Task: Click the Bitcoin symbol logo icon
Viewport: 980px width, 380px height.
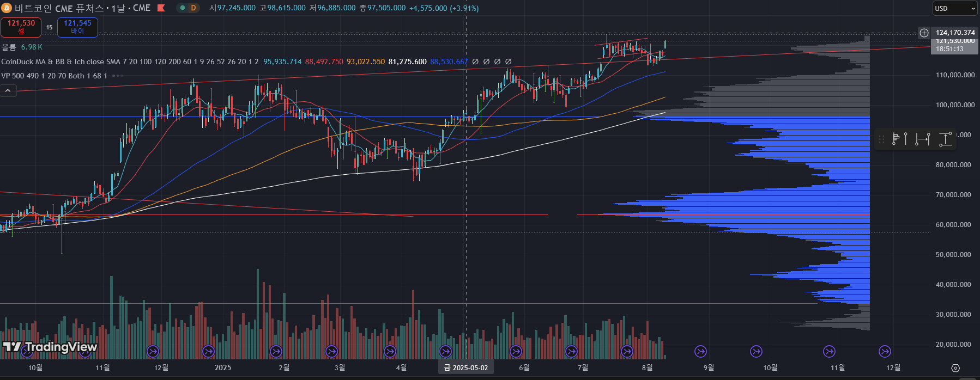Action: click(6, 8)
